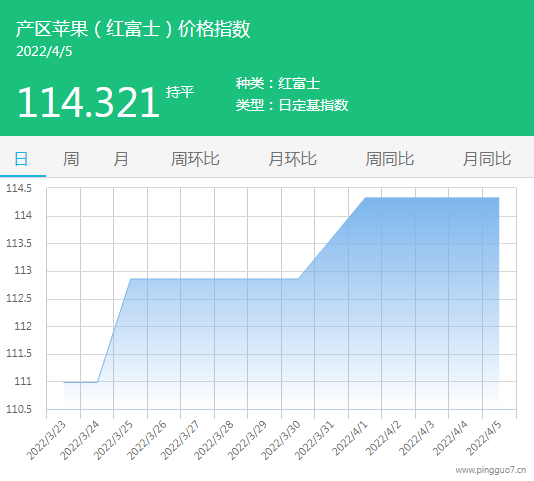
Task: Click the chart title 产区苹果（红富士）价格指数
Action: click(x=133, y=29)
